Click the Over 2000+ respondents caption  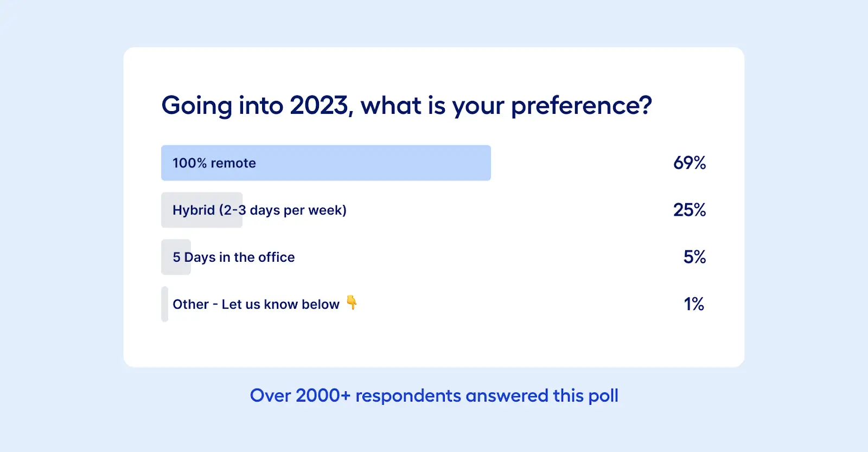click(434, 396)
